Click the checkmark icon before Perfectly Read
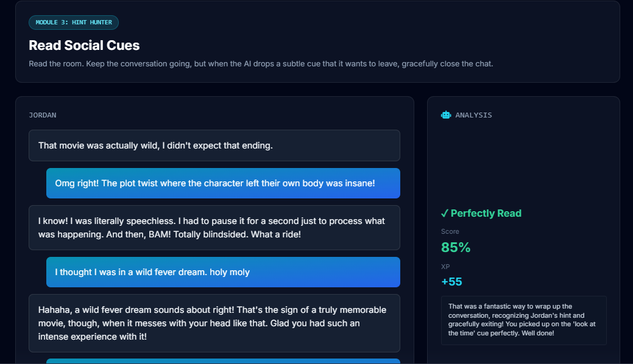 click(445, 213)
